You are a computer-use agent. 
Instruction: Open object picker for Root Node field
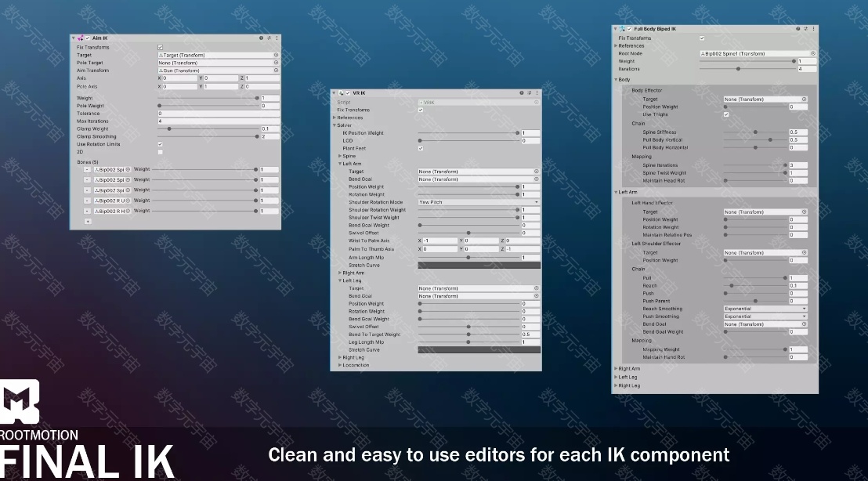(812, 54)
